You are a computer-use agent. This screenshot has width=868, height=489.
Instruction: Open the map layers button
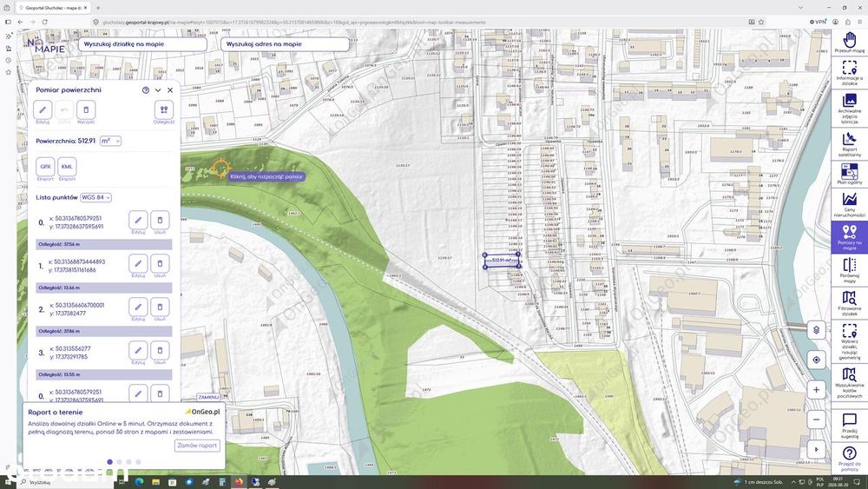[816, 330]
